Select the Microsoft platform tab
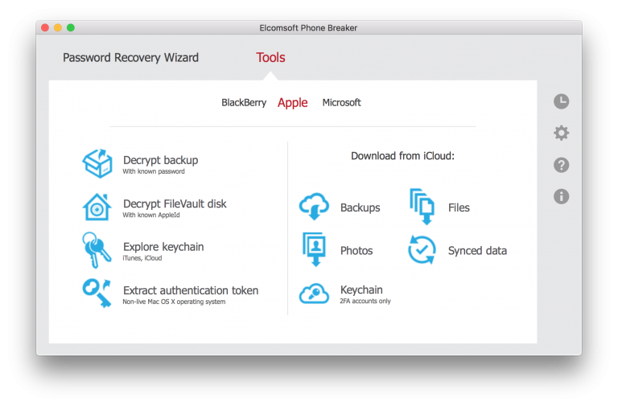The width and height of the screenshot is (618, 407). 341,103
